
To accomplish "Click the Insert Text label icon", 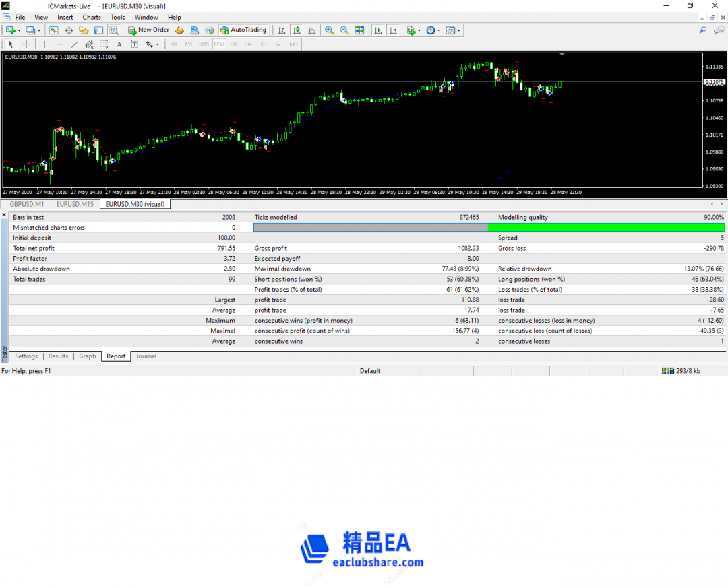I will pos(135,44).
